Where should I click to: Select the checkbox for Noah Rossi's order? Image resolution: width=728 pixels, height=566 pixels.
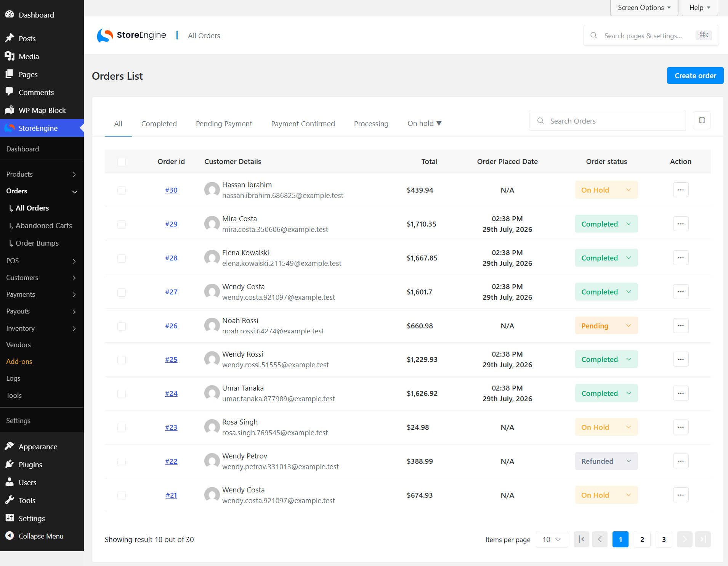(x=122, y=326)
